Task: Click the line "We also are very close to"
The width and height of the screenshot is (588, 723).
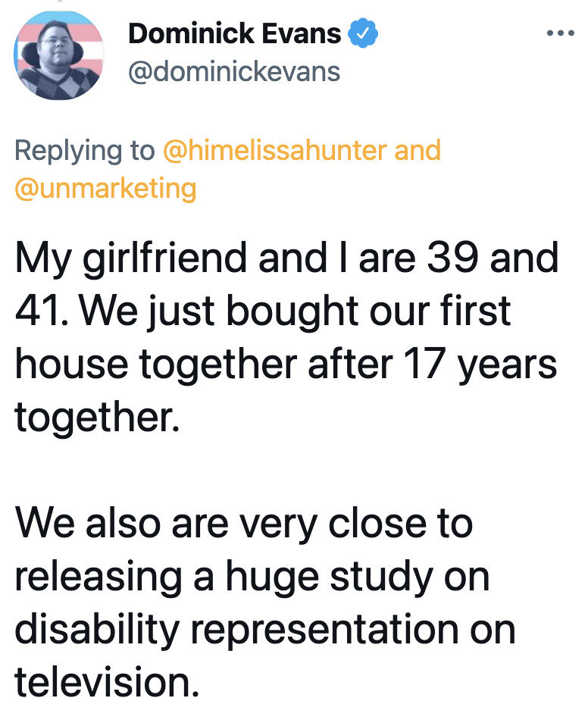Action: (244, 524)
